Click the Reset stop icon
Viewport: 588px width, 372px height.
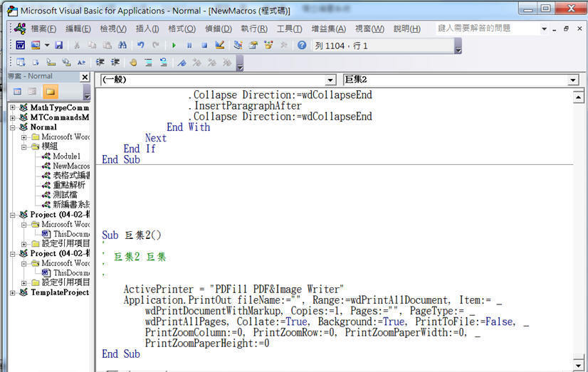click(204, 45)
